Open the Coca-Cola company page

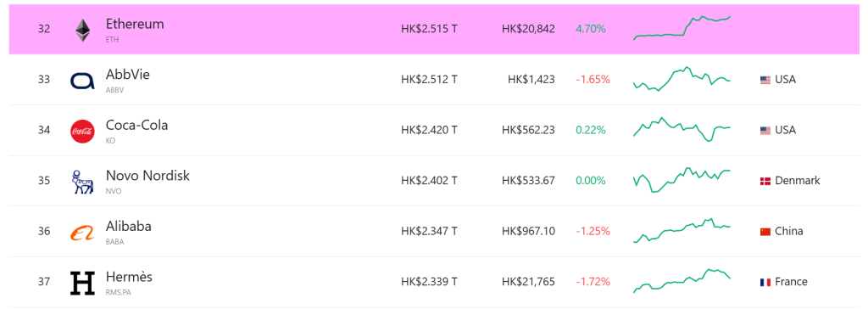pos(136,126)
